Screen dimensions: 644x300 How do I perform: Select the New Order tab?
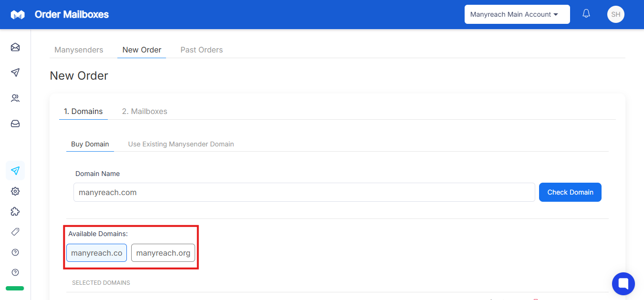point(142,50)
